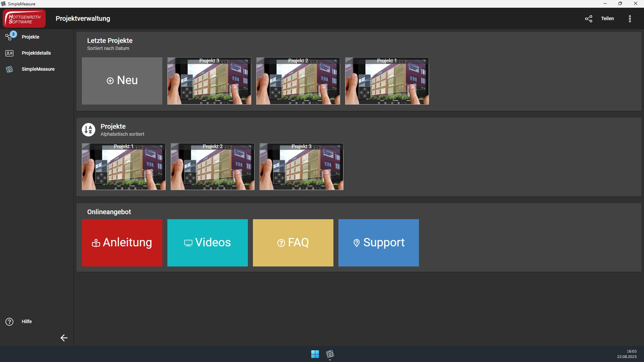The width and height of the screenshot is (644, 362).
Task: Open SimpleMeasure camera item in sidebar
Action: (x=38, y=69)
